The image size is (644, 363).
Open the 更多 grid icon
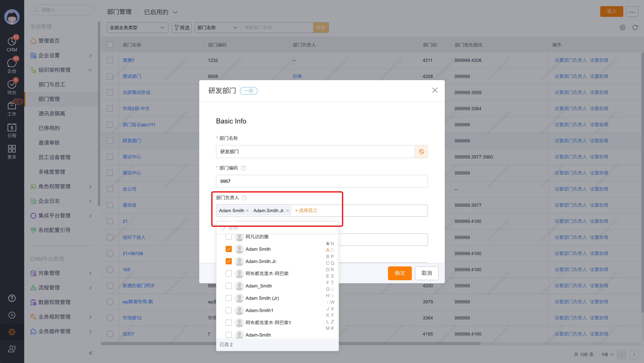click(12, 152)
